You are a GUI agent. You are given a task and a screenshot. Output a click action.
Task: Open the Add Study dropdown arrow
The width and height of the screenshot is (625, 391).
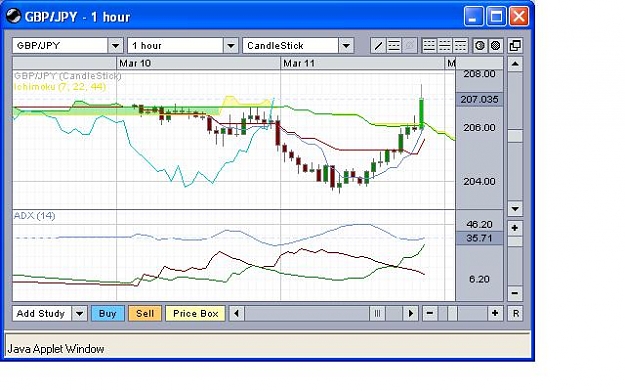coord(79,313)
